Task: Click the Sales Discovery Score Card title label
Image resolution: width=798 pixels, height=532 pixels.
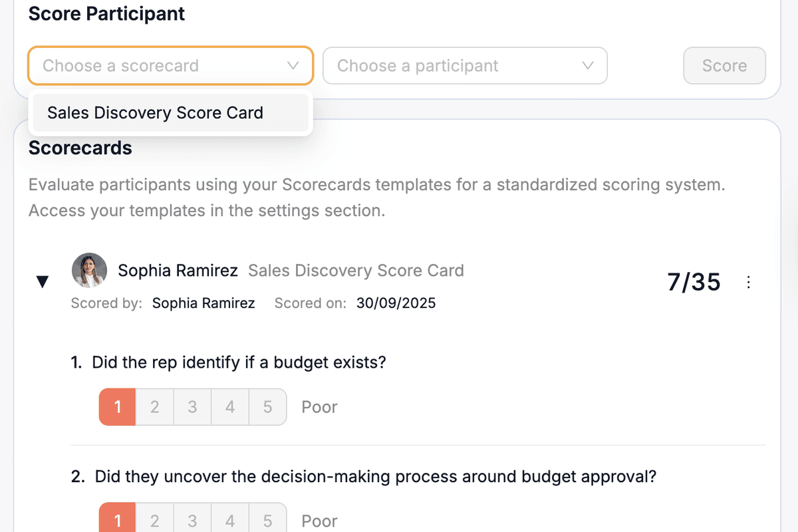Action: point(356,270)
